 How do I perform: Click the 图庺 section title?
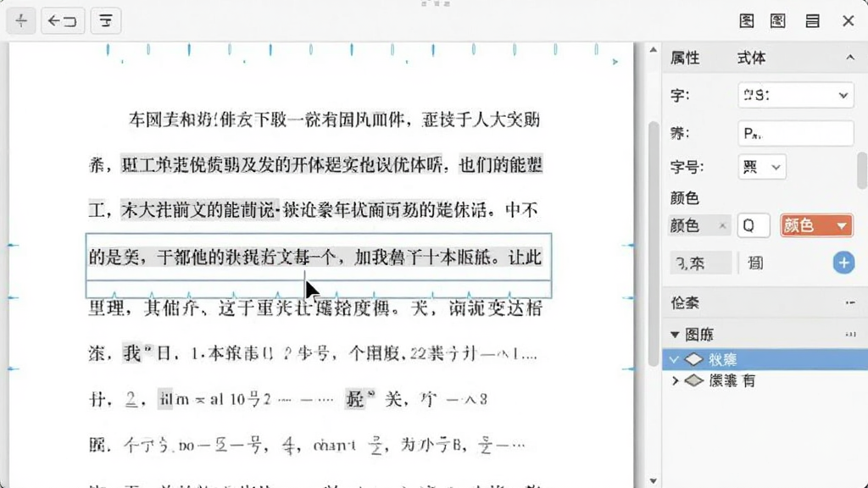(x=699, y=335)
